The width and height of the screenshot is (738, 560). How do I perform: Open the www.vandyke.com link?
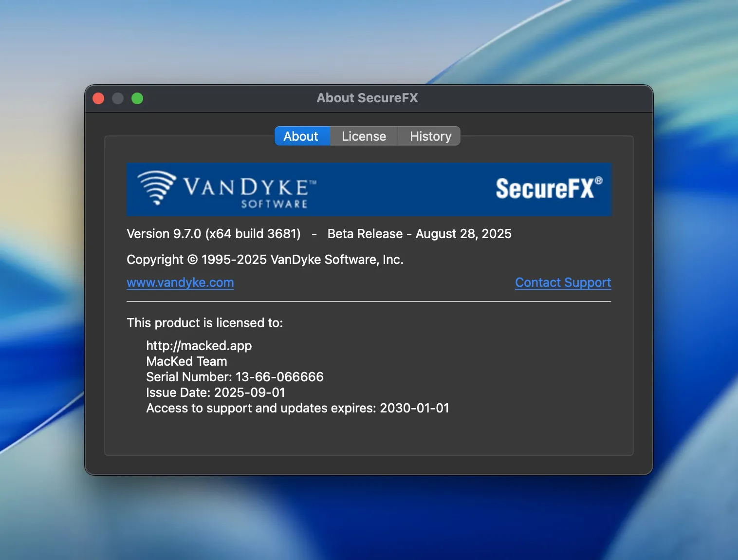pos(180,282)
